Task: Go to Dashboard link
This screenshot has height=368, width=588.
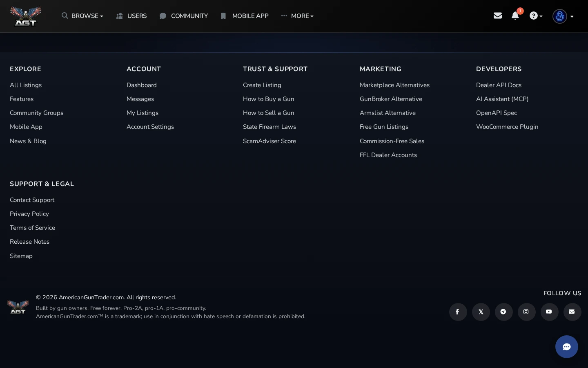Action: [x=142, y=85]
